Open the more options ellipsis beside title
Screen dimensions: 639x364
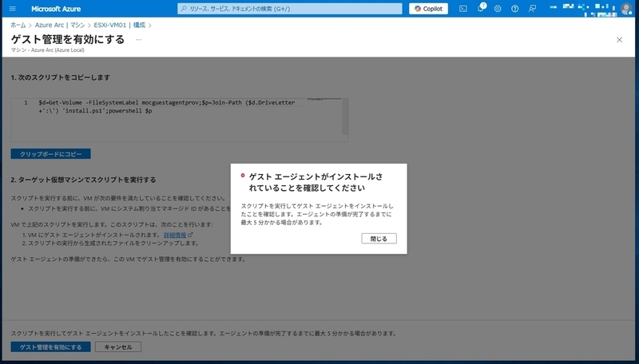[138, 40]
